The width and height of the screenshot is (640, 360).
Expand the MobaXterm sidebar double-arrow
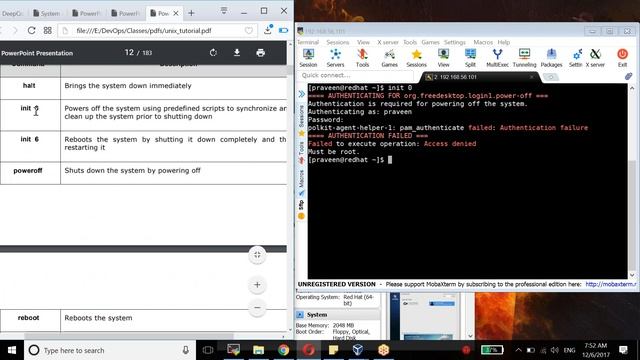(302, 94)
